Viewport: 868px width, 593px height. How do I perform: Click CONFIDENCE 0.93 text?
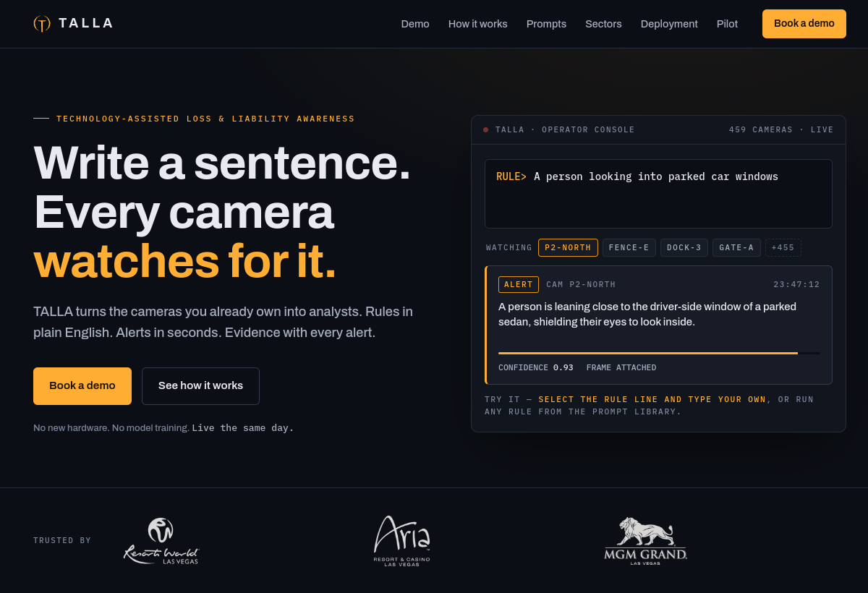(x=536, y=368)
